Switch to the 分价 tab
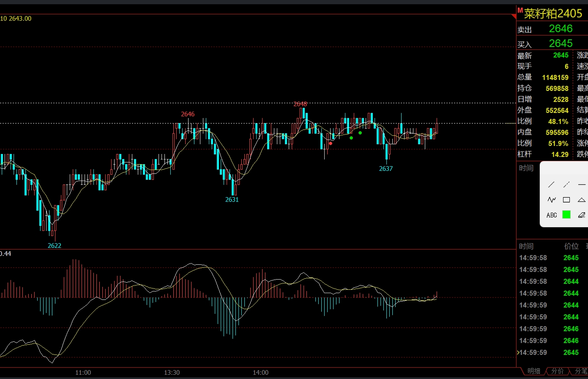Image resolution: width=588 pixels, height=379 pixels. tap(558, 371)
